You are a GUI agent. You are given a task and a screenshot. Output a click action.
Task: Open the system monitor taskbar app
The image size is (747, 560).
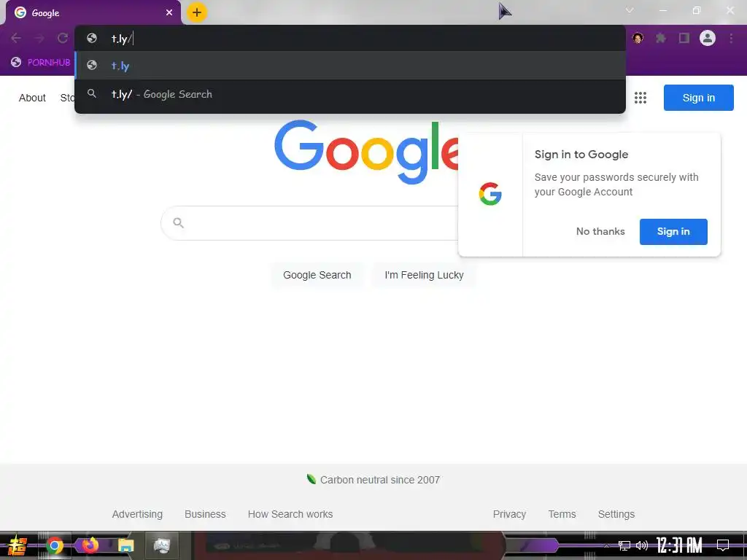162,545
